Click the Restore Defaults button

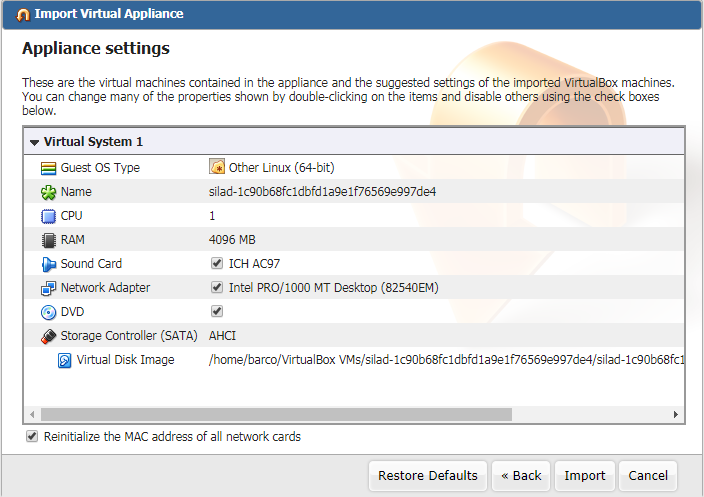(428, 476)
